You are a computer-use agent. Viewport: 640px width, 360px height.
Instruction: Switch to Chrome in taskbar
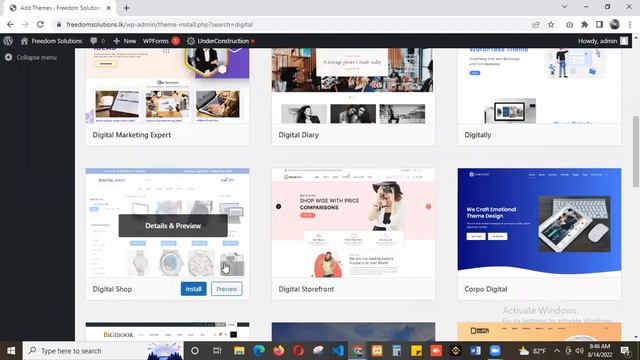[358, 351]
